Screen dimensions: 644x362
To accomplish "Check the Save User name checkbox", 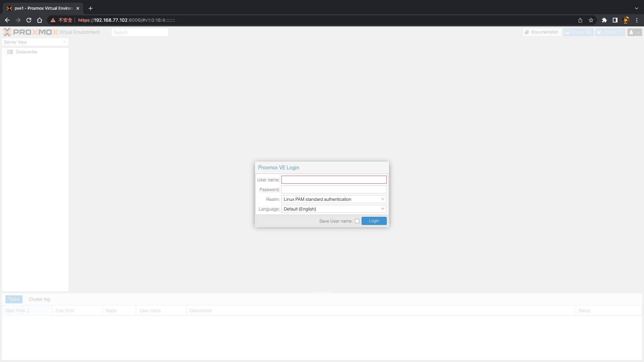I will click(357, 221).
